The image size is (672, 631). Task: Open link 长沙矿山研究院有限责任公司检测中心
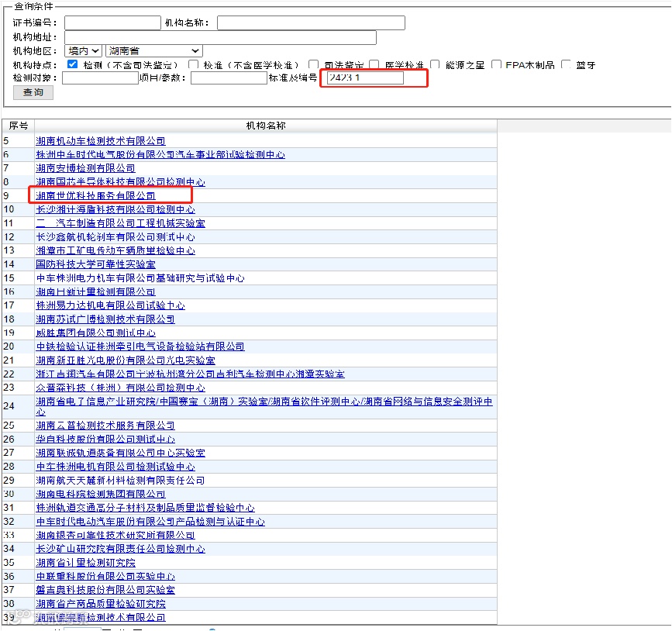[x=120, y=549]
